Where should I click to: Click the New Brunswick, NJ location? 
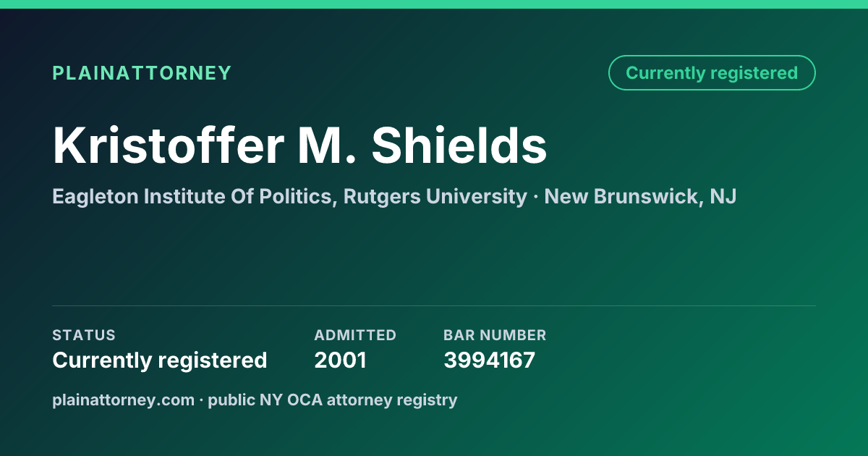pos(640,196)
